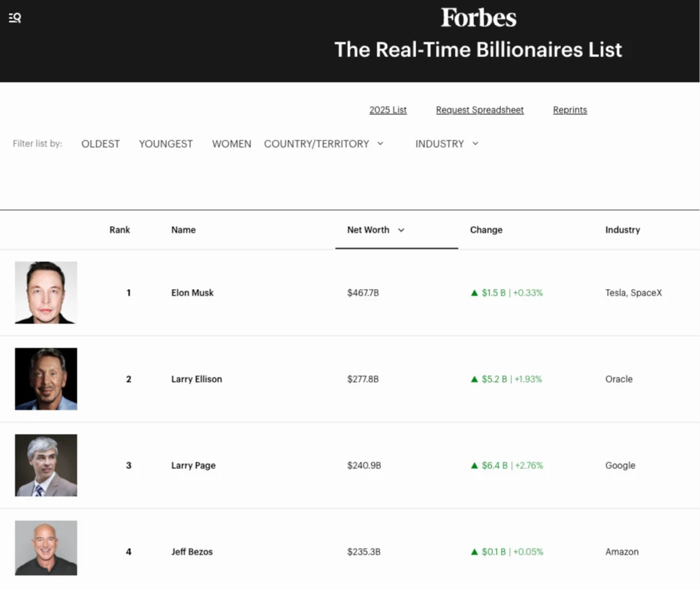Open the 2025 List link

pyautogui.click(x=388, y=110)
